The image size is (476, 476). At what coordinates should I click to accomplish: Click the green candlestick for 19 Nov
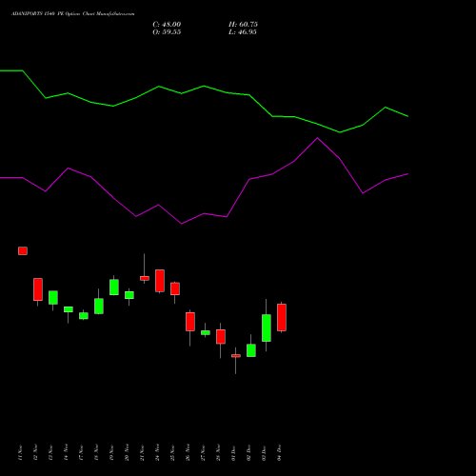pos(114,288)
